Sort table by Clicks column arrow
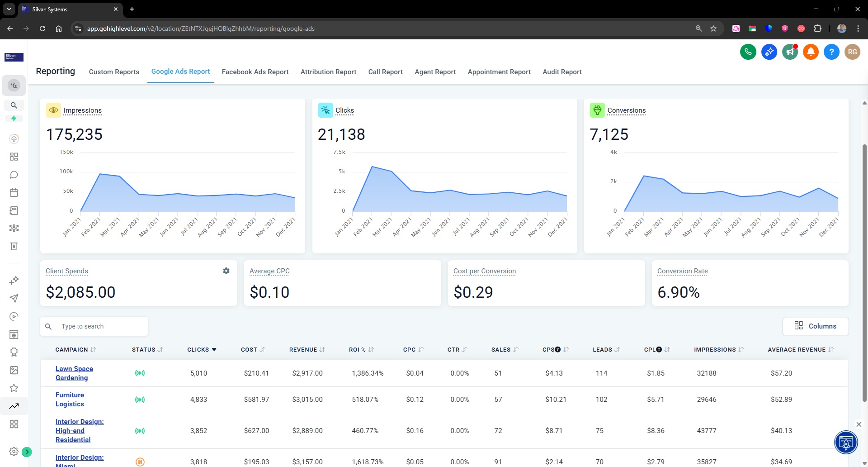 tap(214, 350)
